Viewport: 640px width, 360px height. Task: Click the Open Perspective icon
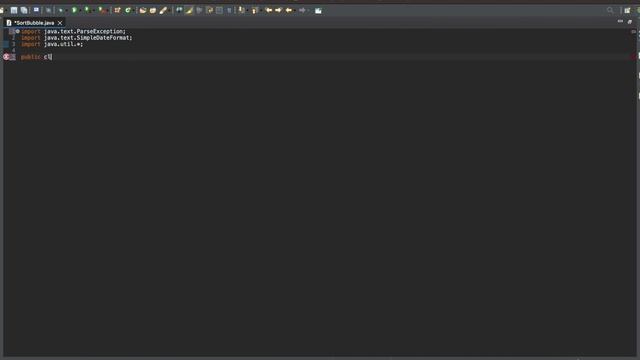[627, 10]
